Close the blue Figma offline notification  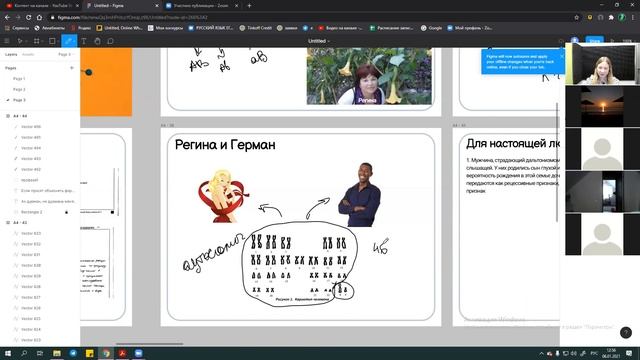click(x=562, y=56)
